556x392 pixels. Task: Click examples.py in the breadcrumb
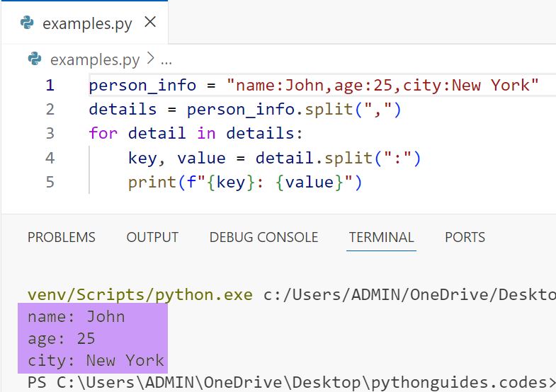click(x=95, y=60)
